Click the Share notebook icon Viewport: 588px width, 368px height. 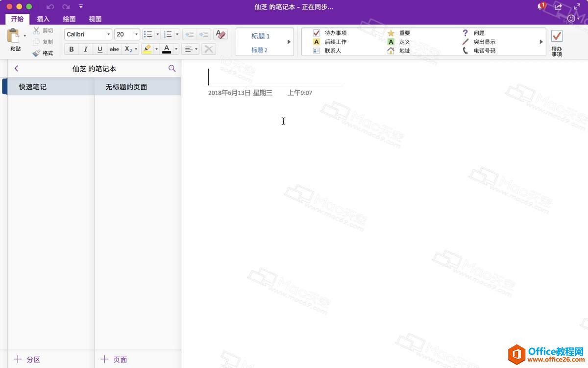558,6
